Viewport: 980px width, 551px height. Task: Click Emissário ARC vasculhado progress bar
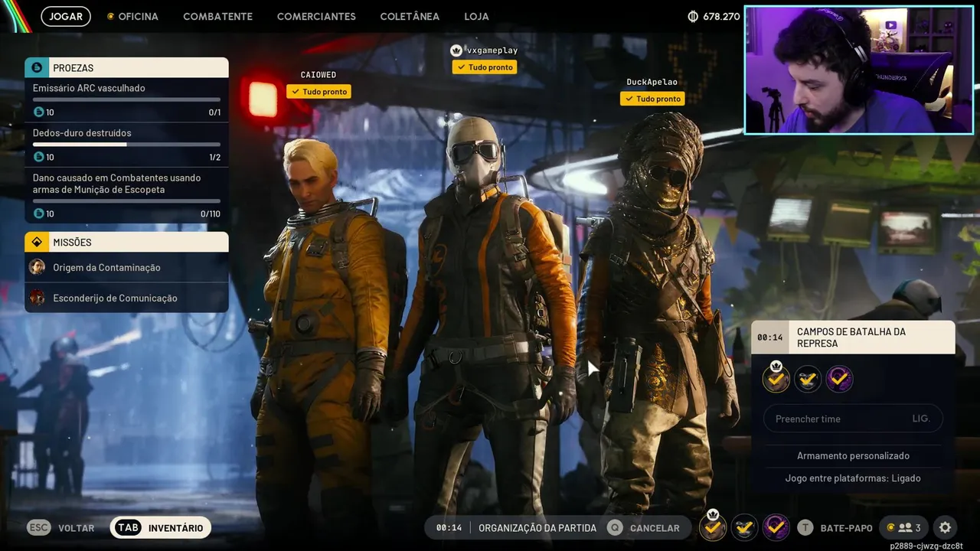pyautogui.click(x=126, y=99)
